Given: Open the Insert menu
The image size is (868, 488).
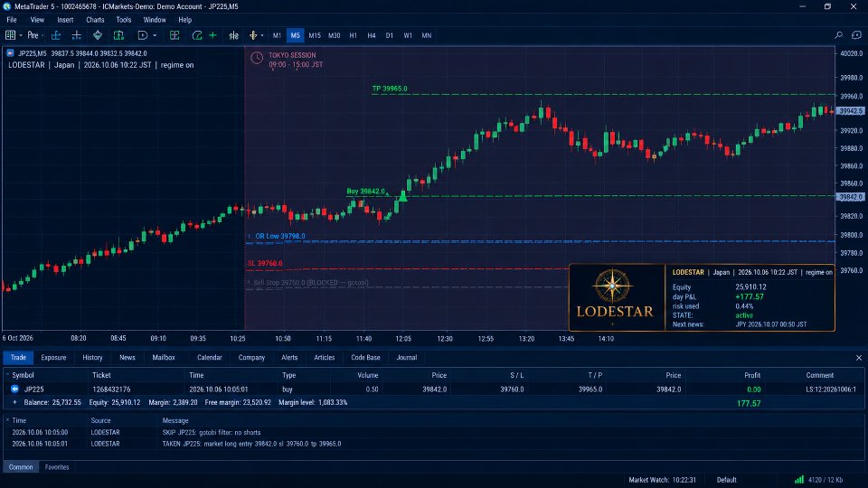Looking at the screenshot, I should tap(65, 20).
